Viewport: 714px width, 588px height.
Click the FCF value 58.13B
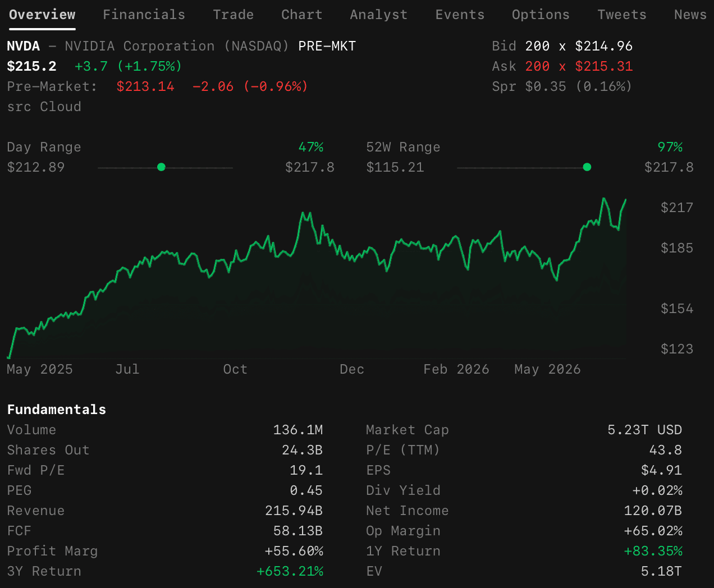298,531
